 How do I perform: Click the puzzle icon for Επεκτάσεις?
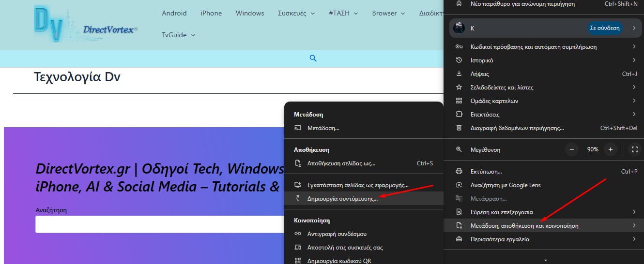[x=460, y=115]
